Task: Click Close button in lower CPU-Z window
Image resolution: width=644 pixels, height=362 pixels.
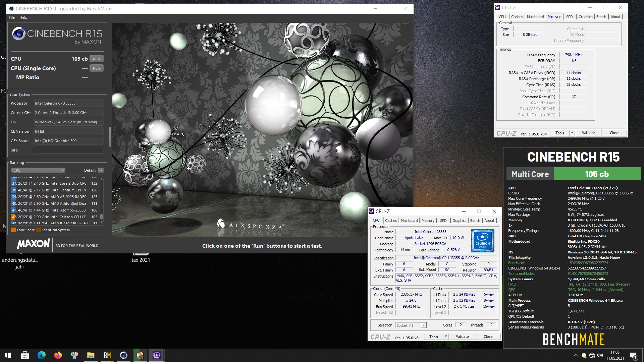Action: [488, 337]
